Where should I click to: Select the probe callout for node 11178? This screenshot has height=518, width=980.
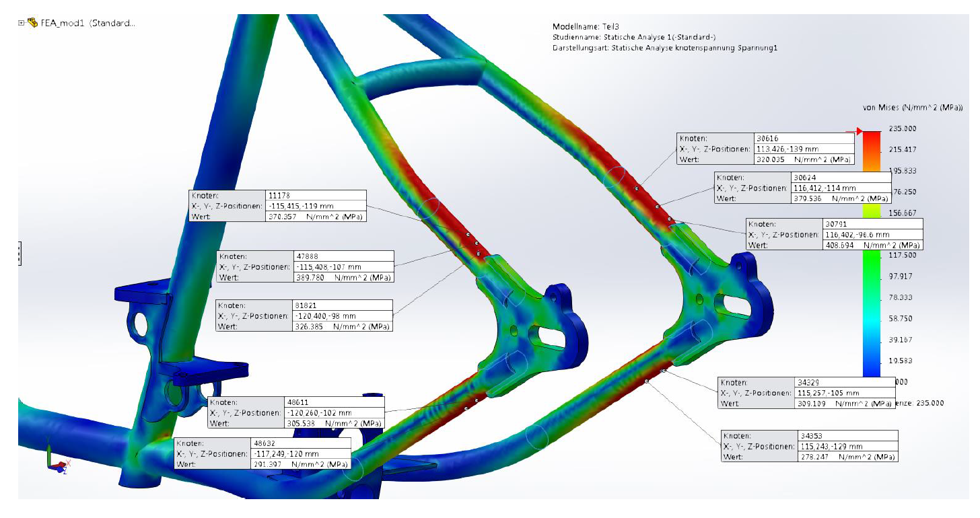pos(278,206)
